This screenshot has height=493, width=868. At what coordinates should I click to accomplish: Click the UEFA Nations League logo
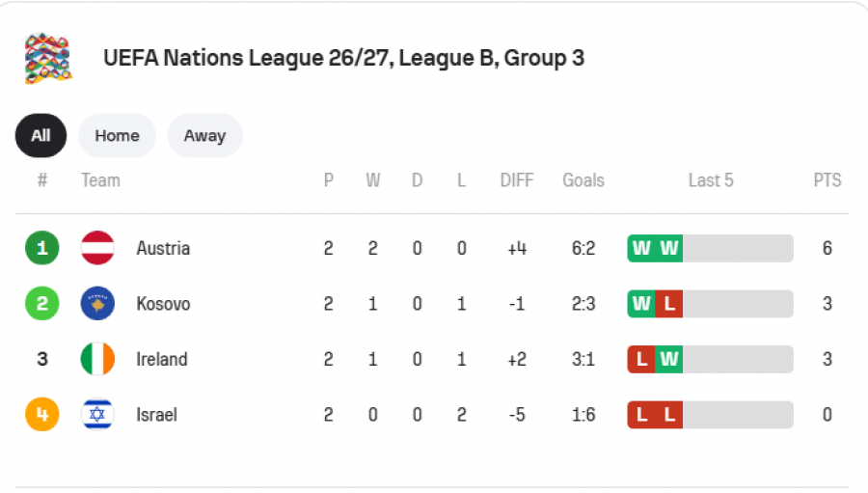pos(48,58)
